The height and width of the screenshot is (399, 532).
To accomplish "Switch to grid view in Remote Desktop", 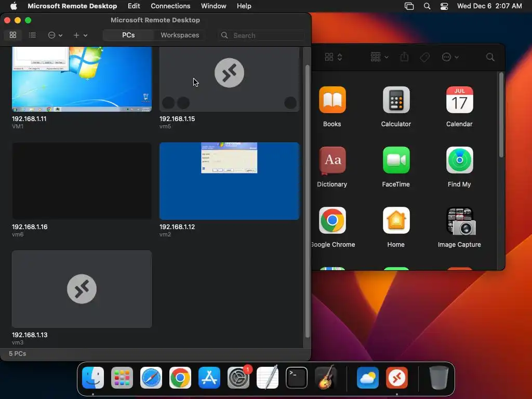I will point(13,35).
